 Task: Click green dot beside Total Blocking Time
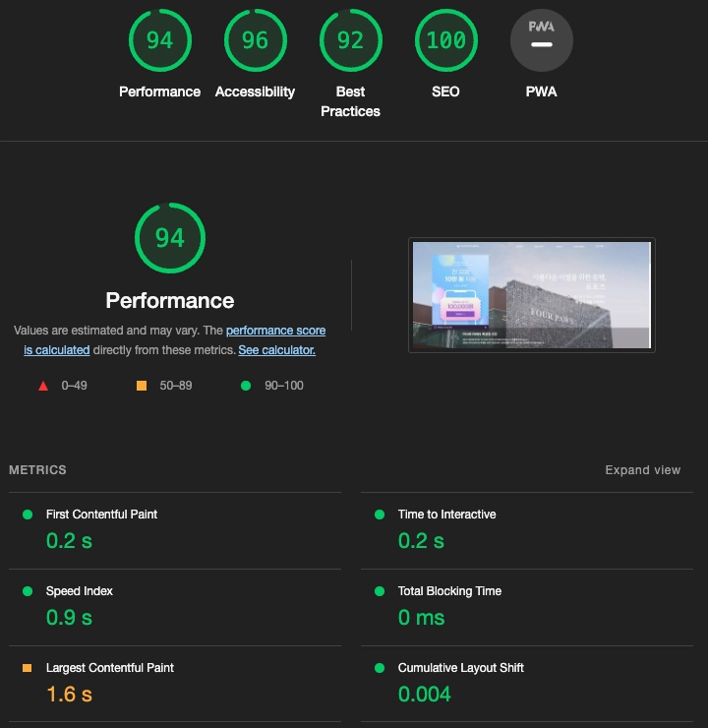[x=380, y=591]
